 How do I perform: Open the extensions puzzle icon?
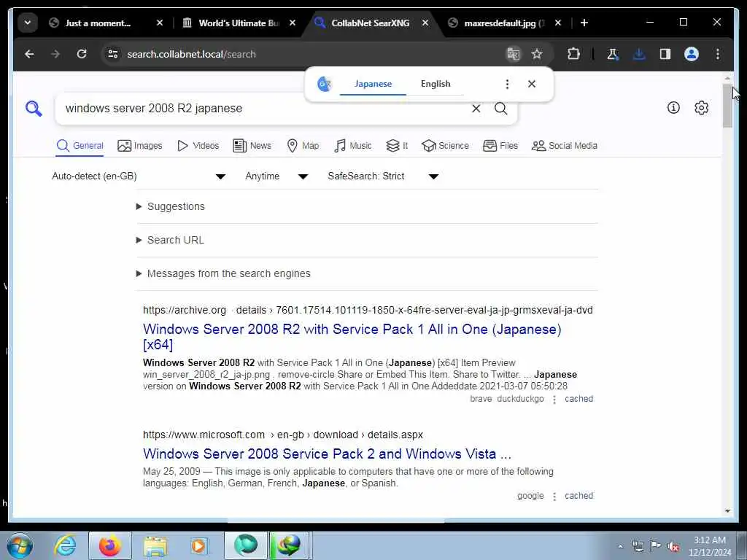tap(573, 54)
